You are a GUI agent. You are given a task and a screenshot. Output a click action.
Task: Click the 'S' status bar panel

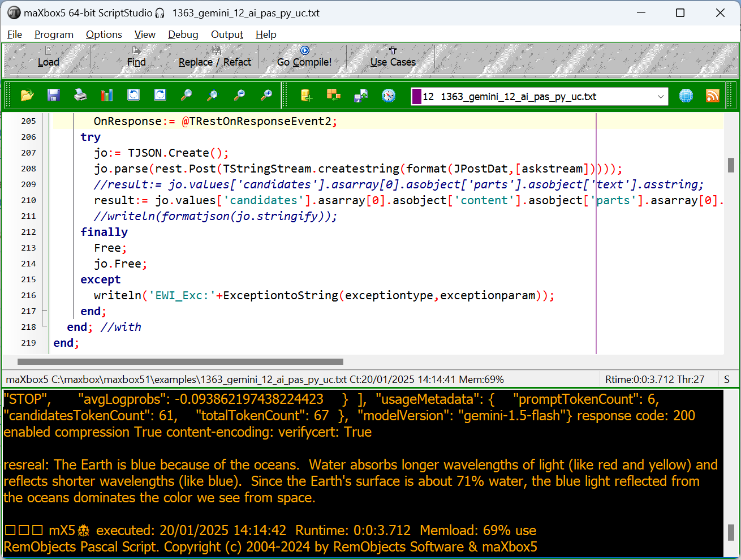tap(727, 380)
